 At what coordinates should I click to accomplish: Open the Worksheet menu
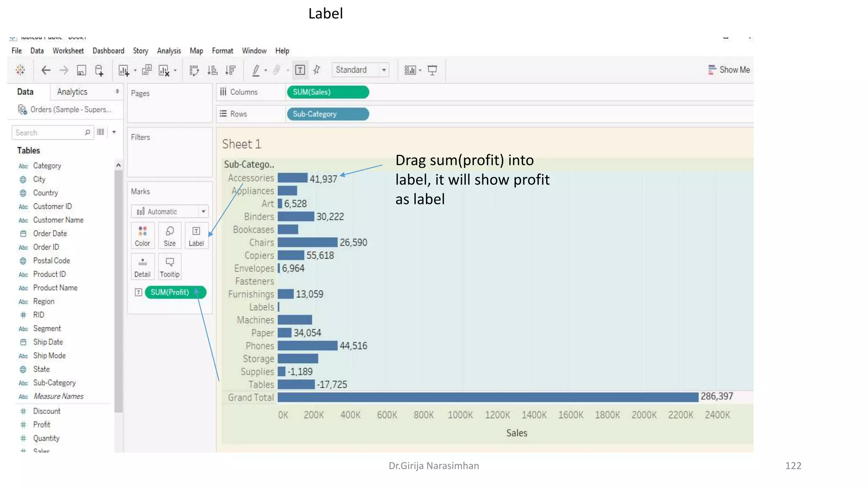point(68,51)
